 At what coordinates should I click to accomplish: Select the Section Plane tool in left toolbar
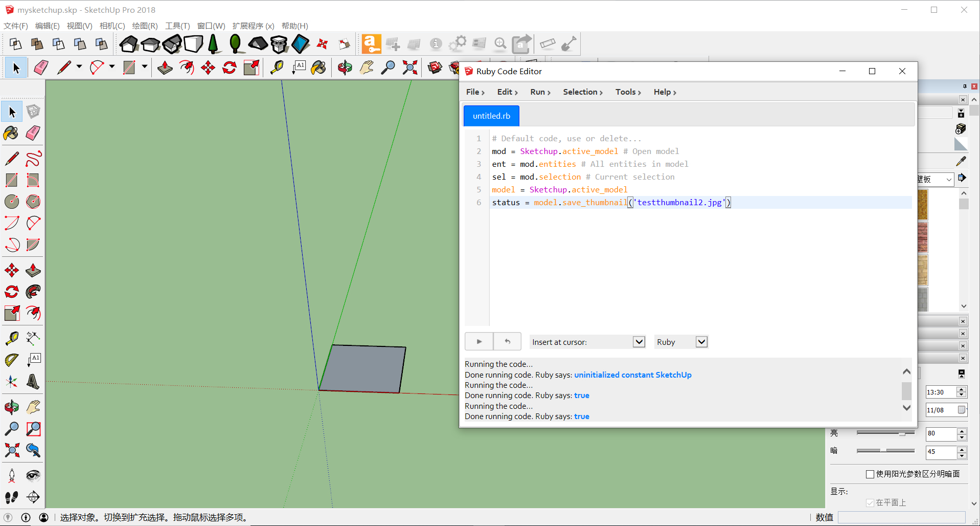tap(33, 497)
